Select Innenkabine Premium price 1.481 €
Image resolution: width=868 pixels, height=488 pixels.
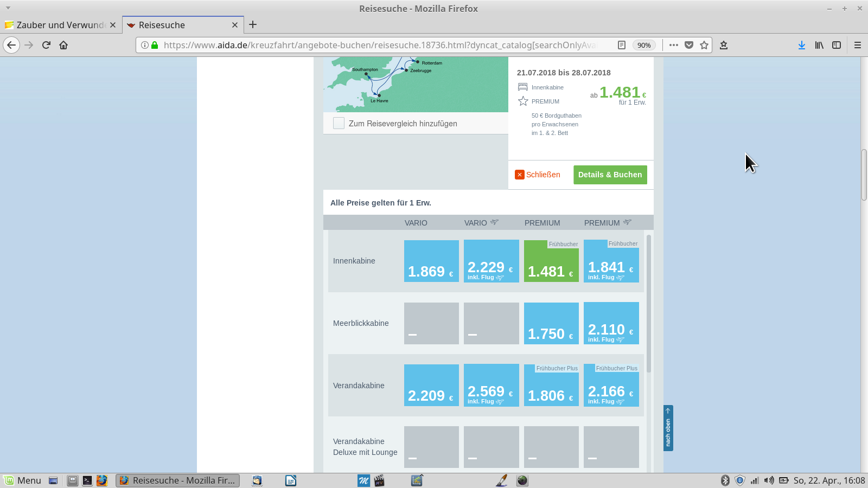pos(551,261)
